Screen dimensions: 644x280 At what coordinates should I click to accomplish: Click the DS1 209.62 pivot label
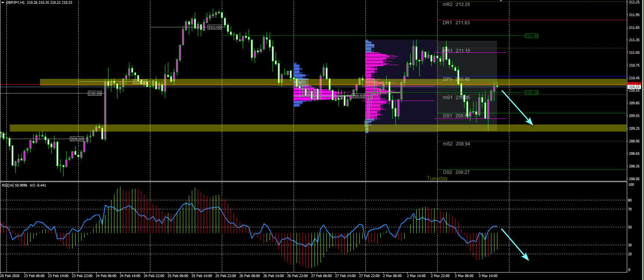(456, 116)
